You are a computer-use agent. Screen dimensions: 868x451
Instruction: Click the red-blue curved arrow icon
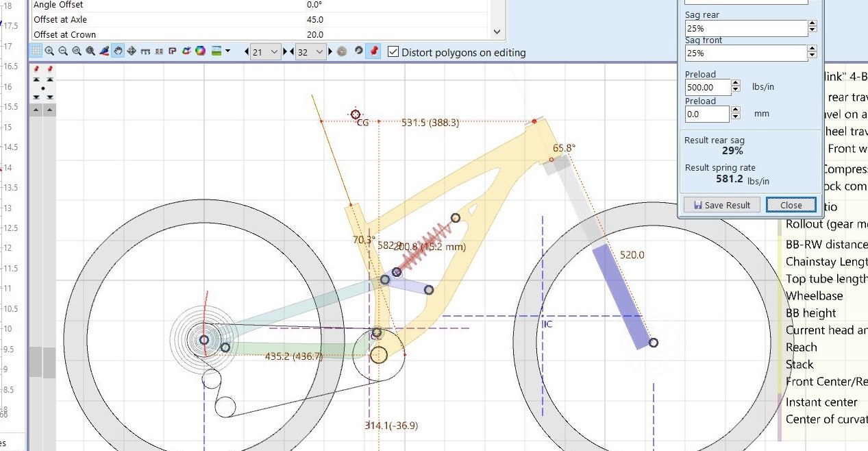186,51
